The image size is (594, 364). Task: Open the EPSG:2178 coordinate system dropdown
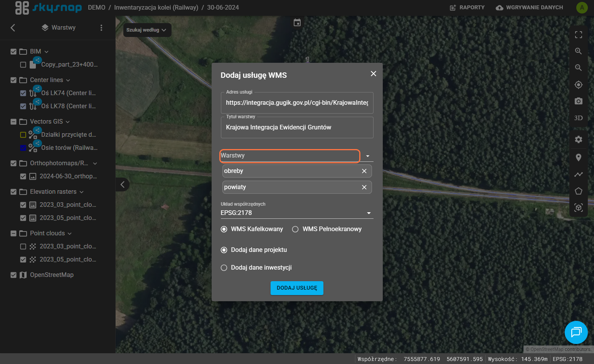click(x=297, y=213)
